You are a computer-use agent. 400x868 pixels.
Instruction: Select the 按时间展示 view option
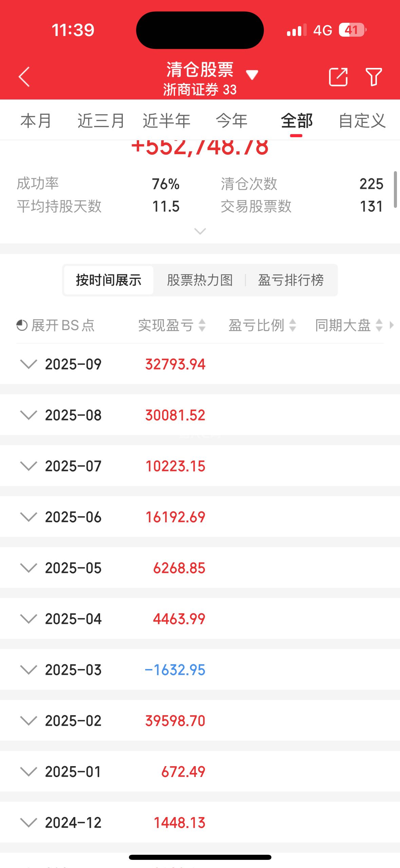[x=109, y=280]
